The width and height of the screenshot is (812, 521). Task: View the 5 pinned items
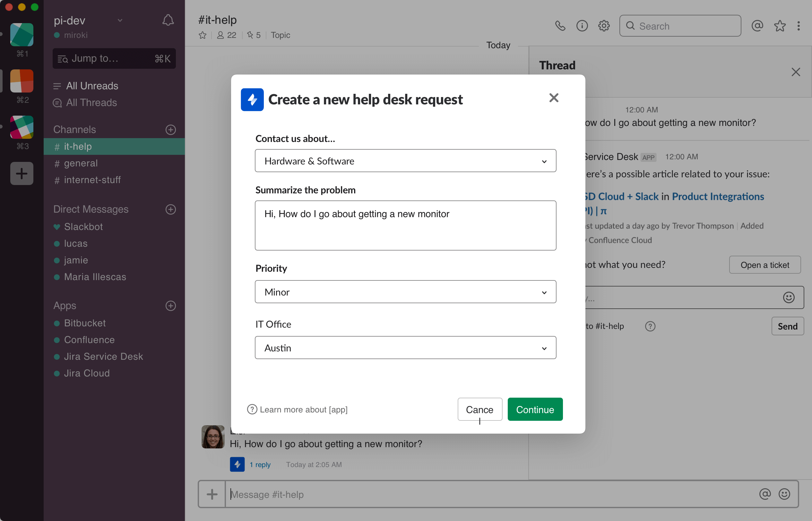point(254,35)
